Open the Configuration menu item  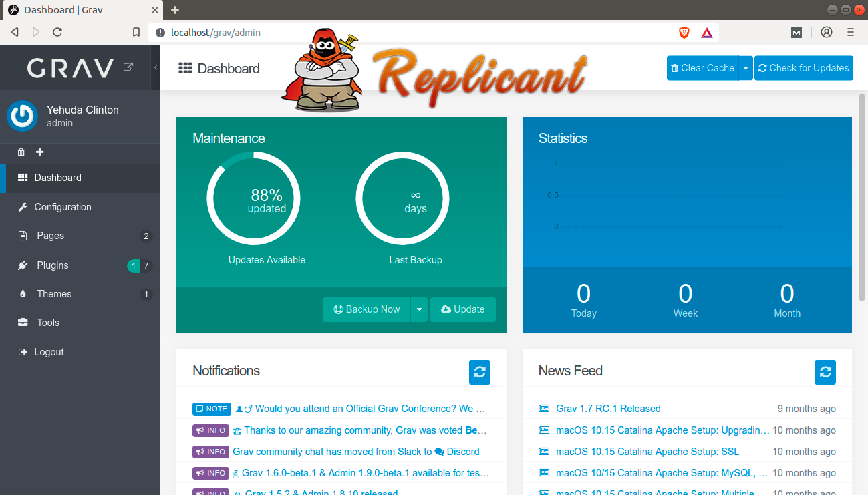pyautogui.click(x=80, y=207)
